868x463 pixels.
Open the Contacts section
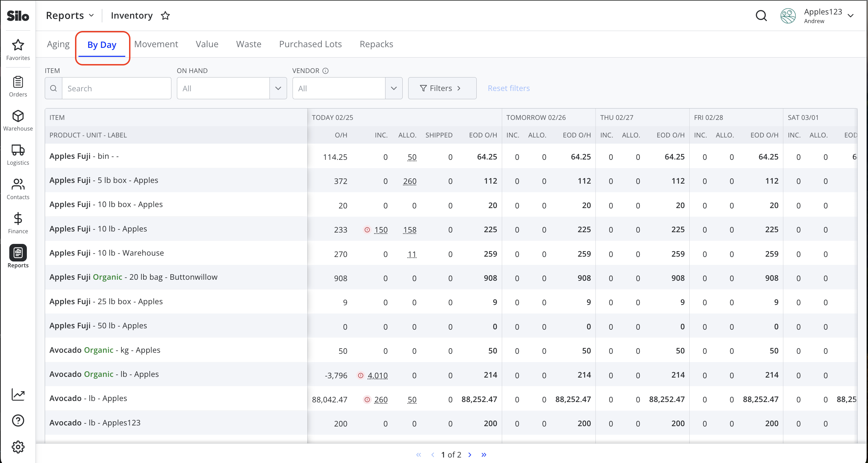(18, 189)
